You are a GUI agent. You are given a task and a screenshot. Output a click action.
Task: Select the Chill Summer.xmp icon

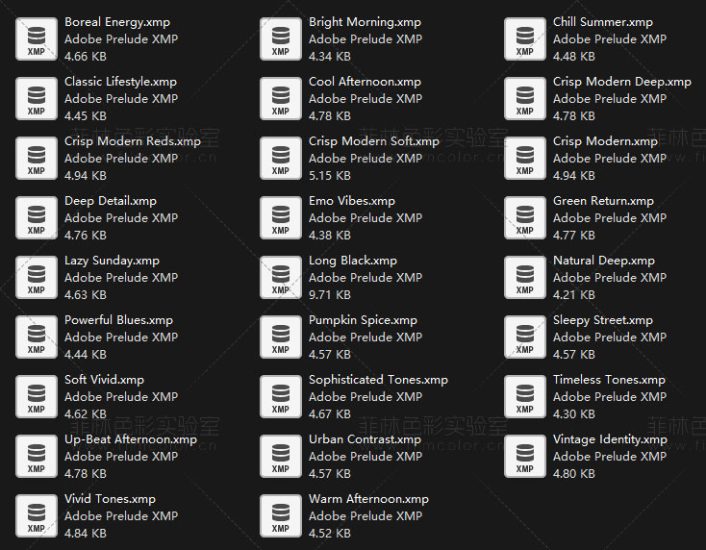[525, 39]
